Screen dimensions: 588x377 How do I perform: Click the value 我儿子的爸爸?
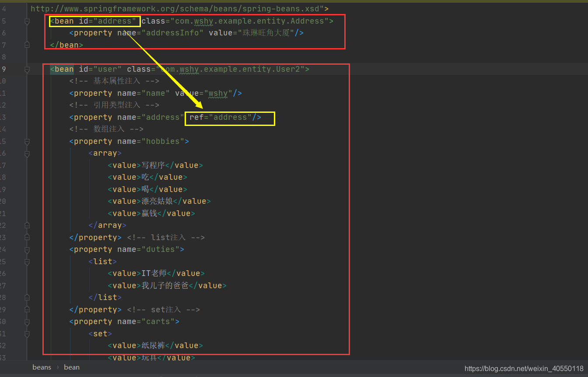point(165,286)
